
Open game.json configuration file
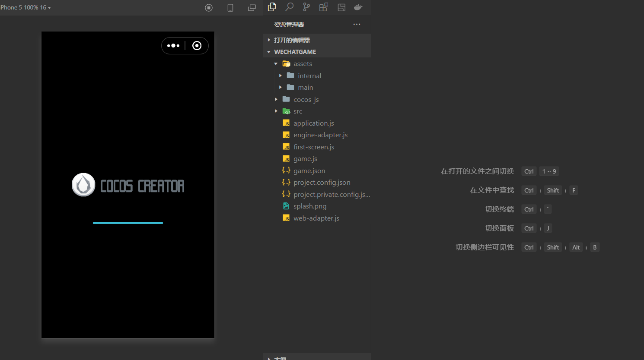(317, 171)
